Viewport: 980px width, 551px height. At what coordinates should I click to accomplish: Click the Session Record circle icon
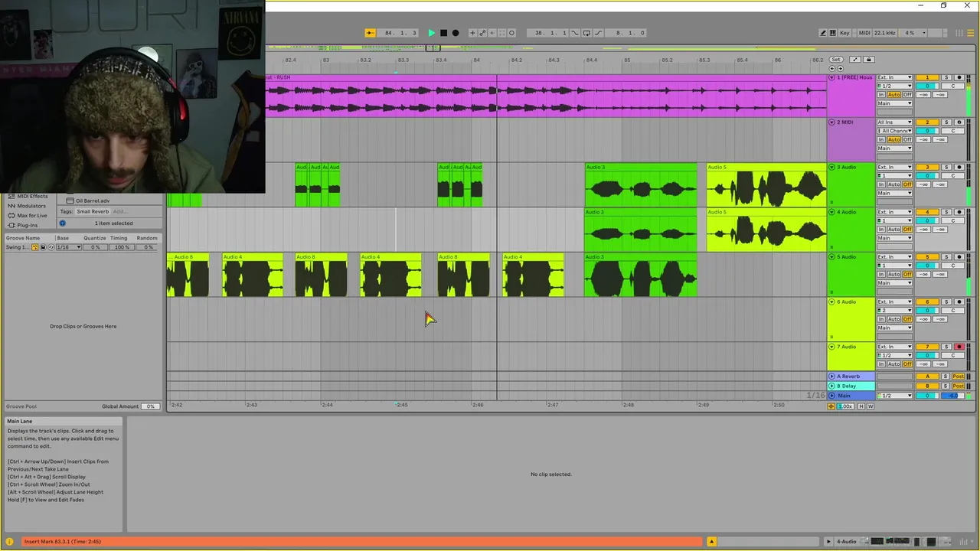click(x=511, y=33)
